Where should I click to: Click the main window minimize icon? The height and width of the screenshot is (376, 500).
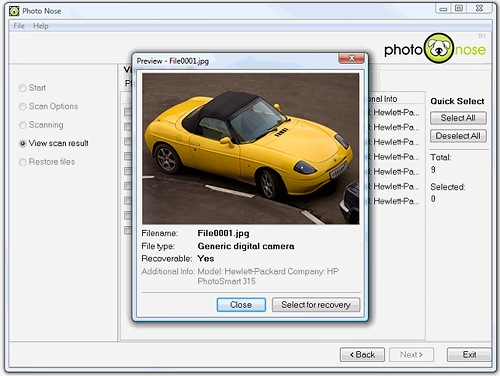click(x=443, y=8)
